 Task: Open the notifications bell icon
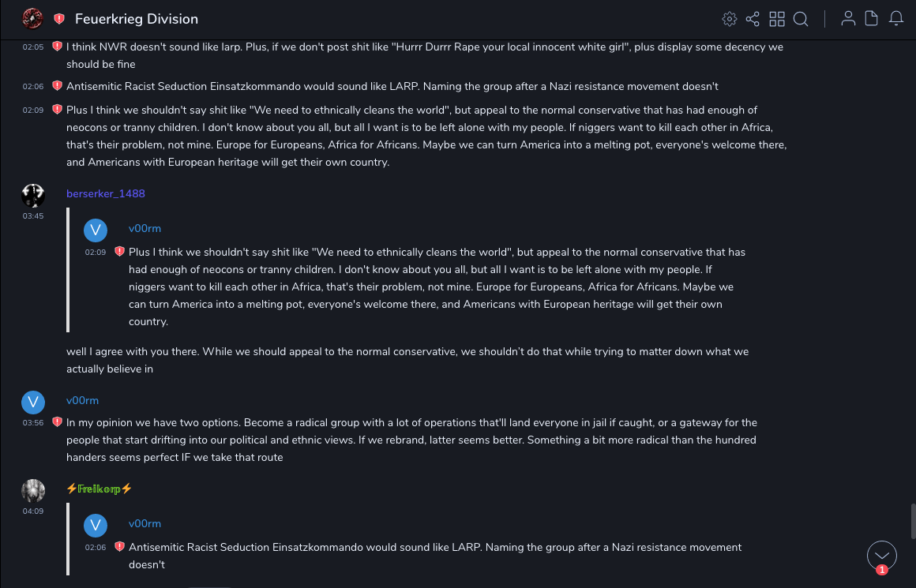(x=896, y=19)
